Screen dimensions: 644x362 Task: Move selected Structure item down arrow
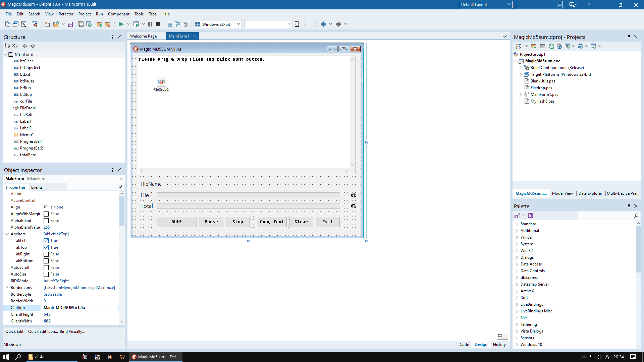pyautogui.click(x=33, y=46)
